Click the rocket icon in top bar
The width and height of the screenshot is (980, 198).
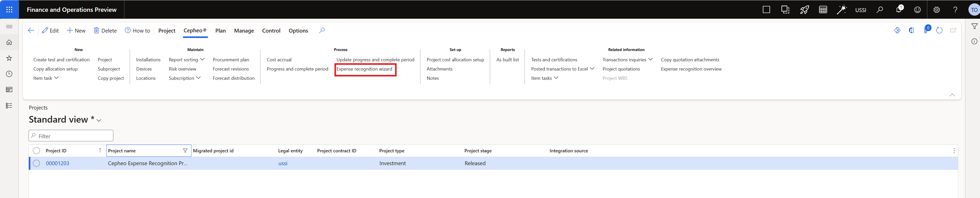(804, 10)
